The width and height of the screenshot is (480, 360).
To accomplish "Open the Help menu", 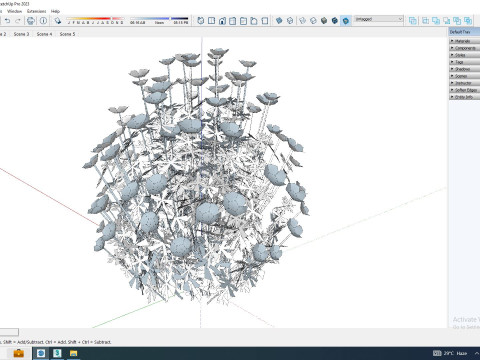I will tap(55, 11).
